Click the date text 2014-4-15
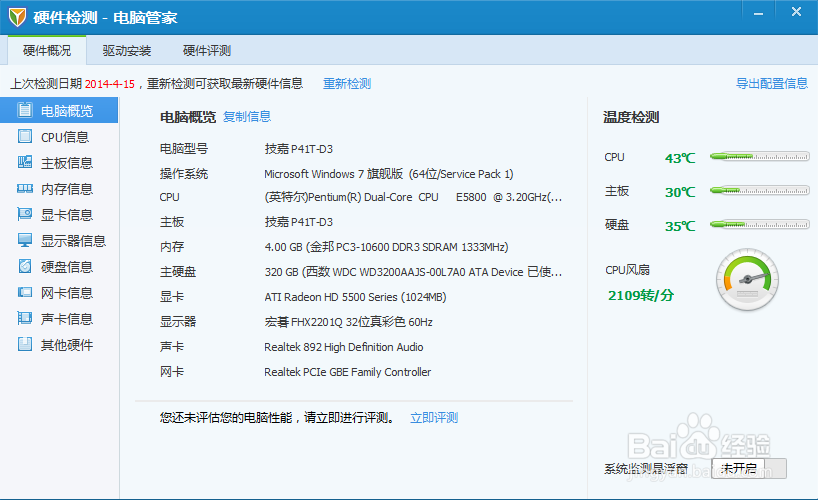This screenshot has height=500, width=818. pos(110,84)
